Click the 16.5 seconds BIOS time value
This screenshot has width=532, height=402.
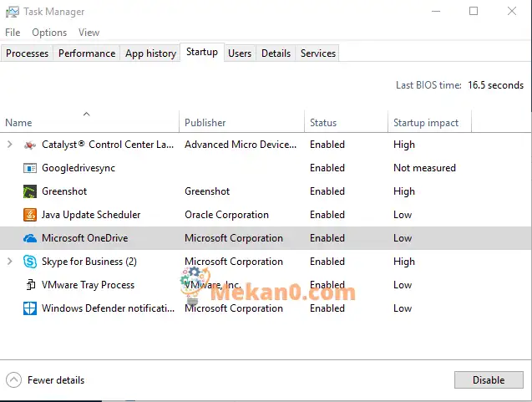point(496,85)
